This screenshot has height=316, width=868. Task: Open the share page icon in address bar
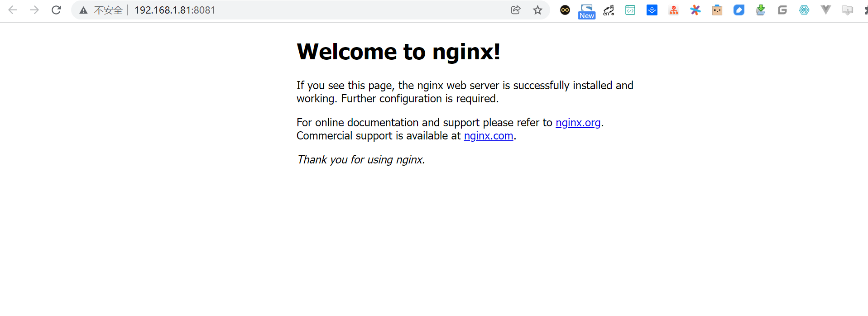[516, 10]
